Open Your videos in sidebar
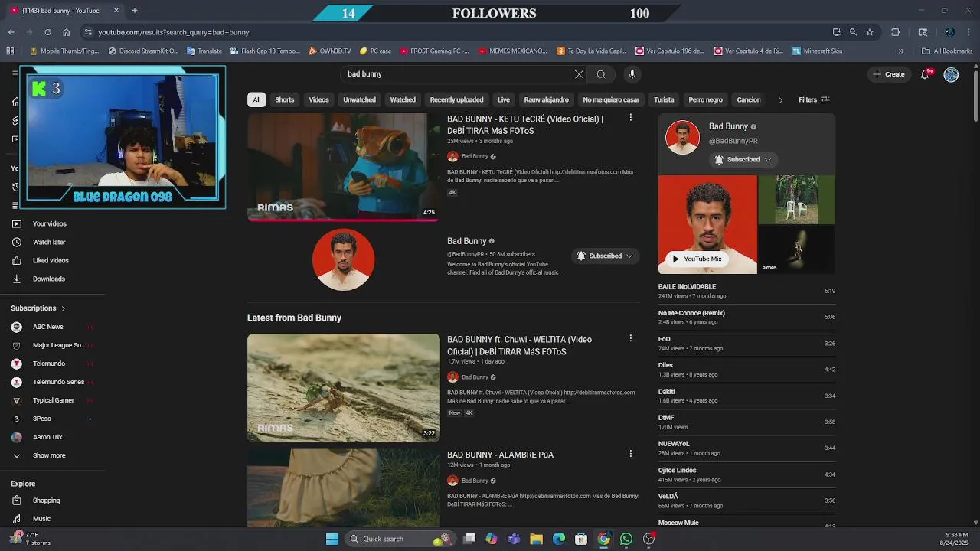 50,223
